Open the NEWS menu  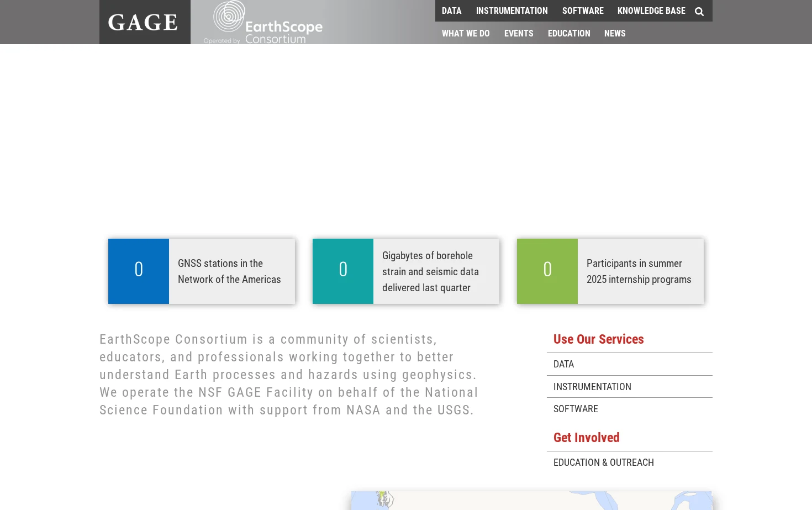615,33
